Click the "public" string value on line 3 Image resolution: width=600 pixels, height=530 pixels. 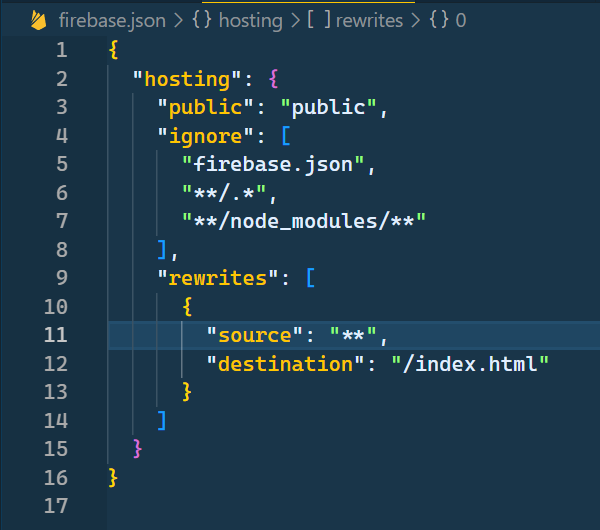(329, 108)
